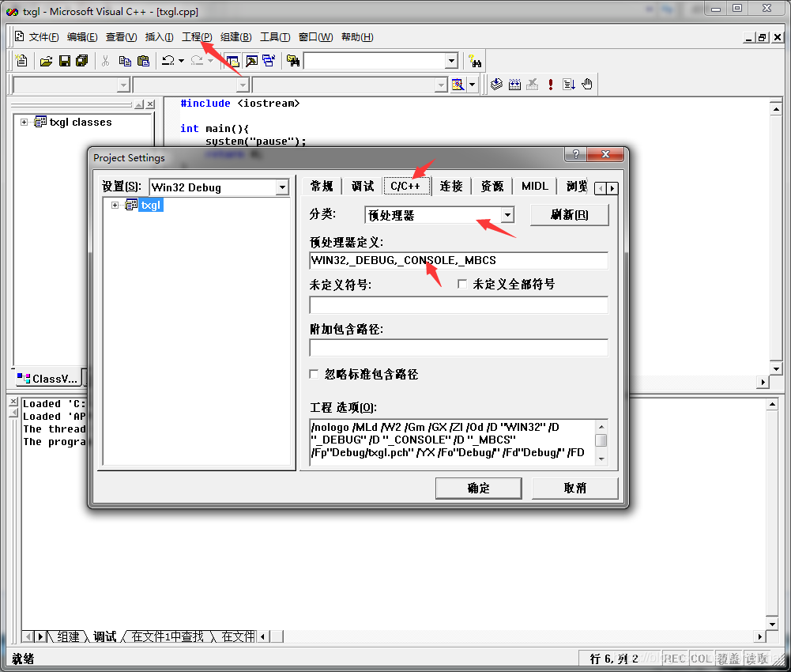Switch to the 资源 tab

tap(492, 187)
